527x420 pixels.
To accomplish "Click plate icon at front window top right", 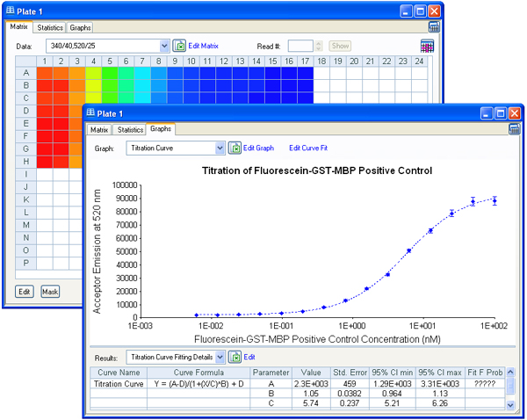I will pyautogui.click(x=514, y=129).
